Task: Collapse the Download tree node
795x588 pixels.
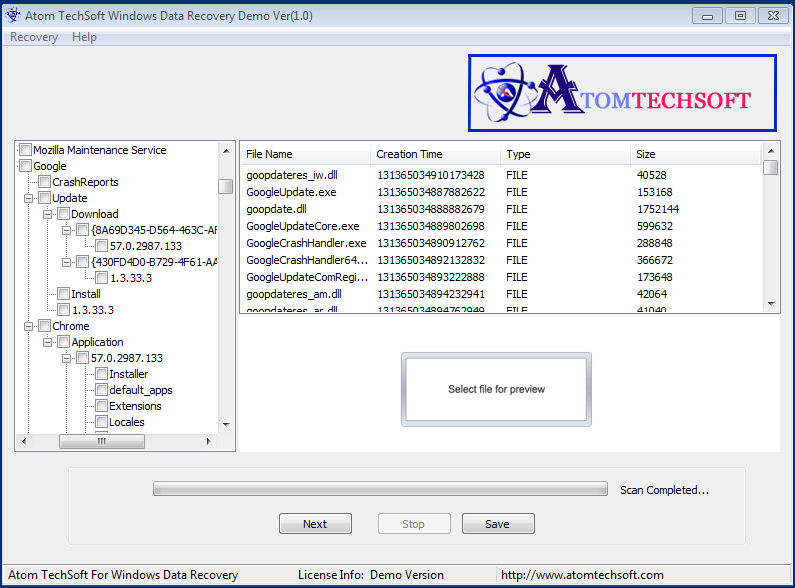Action: (x=48, y=214)
